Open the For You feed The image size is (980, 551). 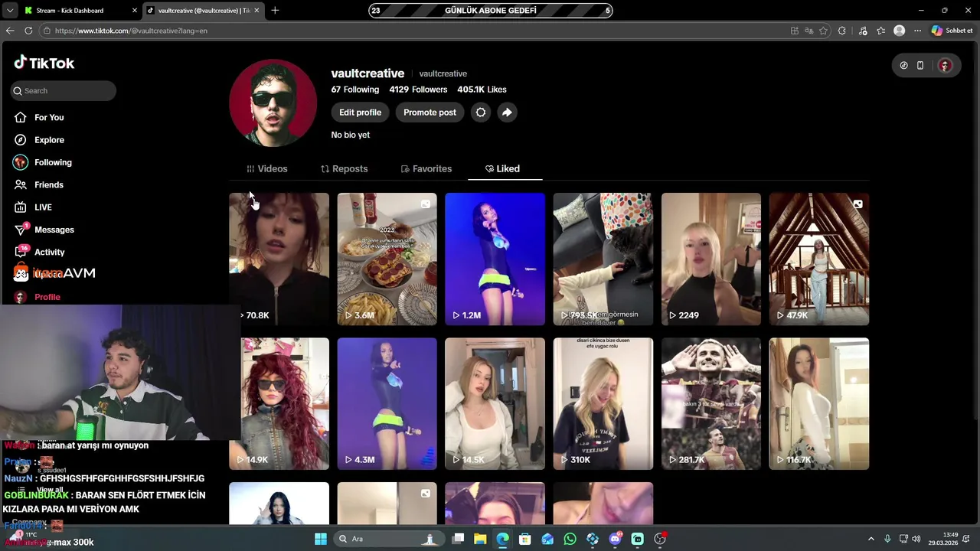tap(38, 117)
